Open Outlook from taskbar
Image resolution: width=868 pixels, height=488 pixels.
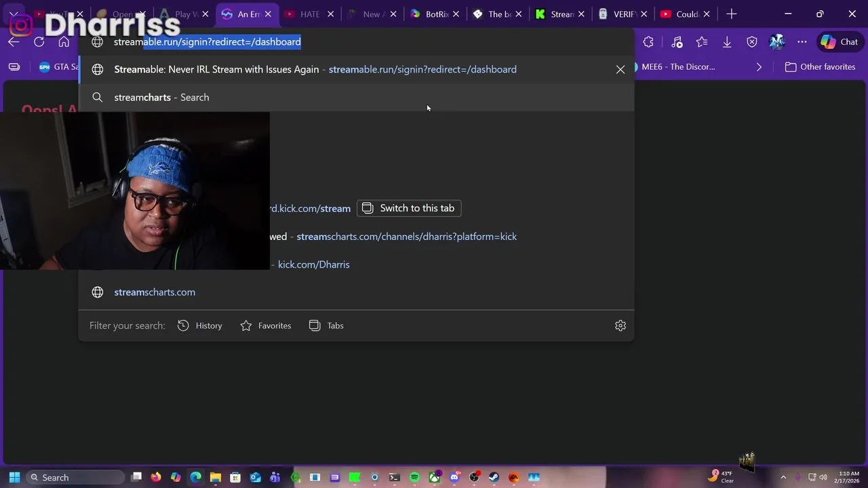(255, 477)
